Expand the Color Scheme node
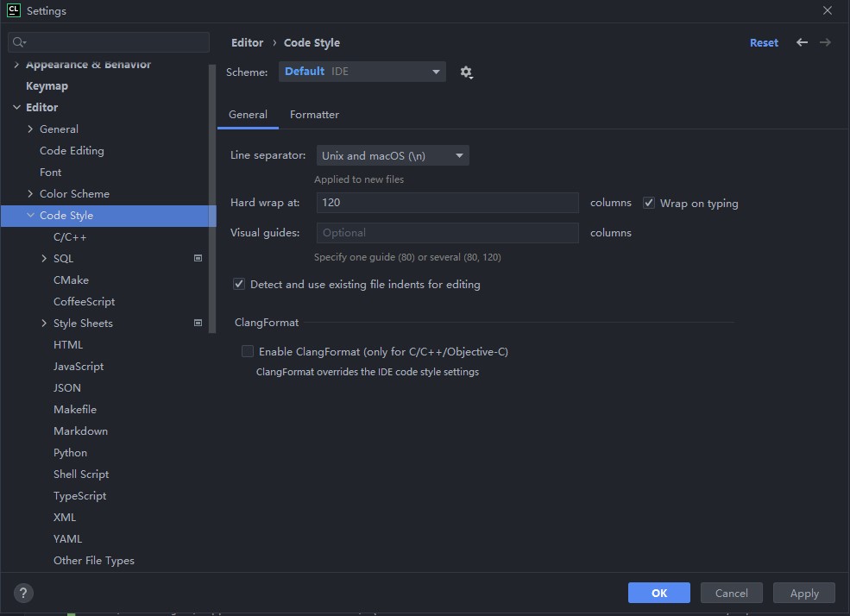850x616 pixels. [x=30, y=193]
